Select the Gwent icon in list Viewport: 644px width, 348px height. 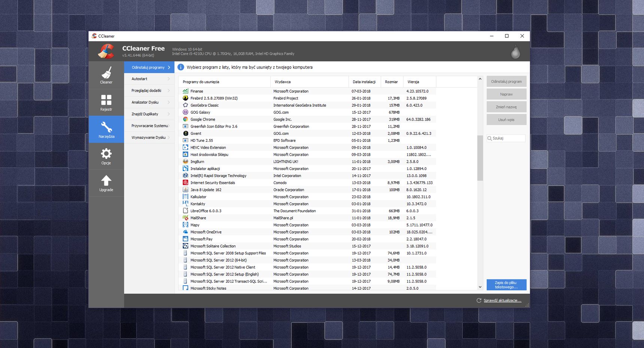point(185,133)
